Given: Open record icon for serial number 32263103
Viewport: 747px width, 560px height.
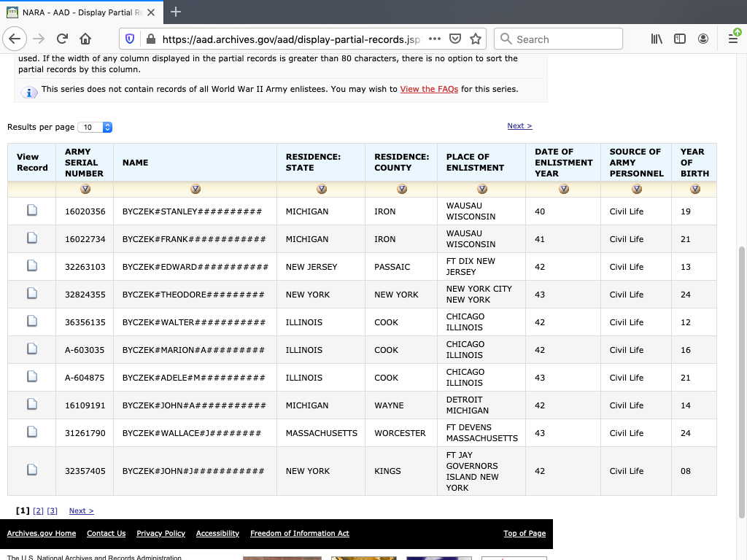Looking at the screenshot, I should pos(32,266).
